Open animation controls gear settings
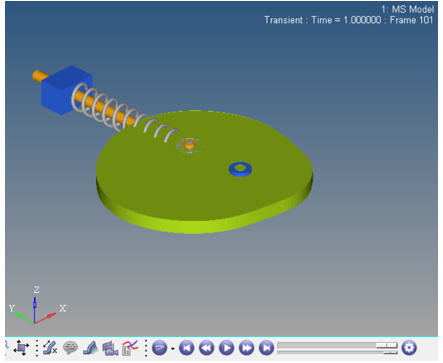Image resolution: width=443 pixels, height=363 pixels. point(409,348)
